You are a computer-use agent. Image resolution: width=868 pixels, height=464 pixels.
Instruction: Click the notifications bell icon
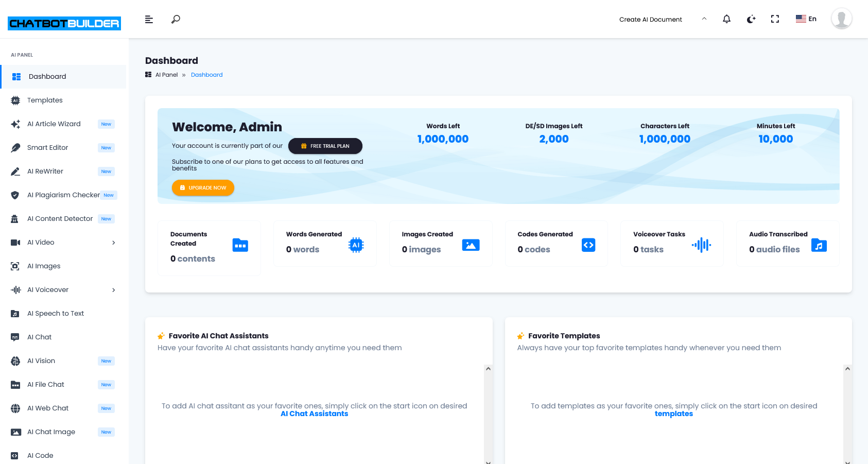click(726, 19)
